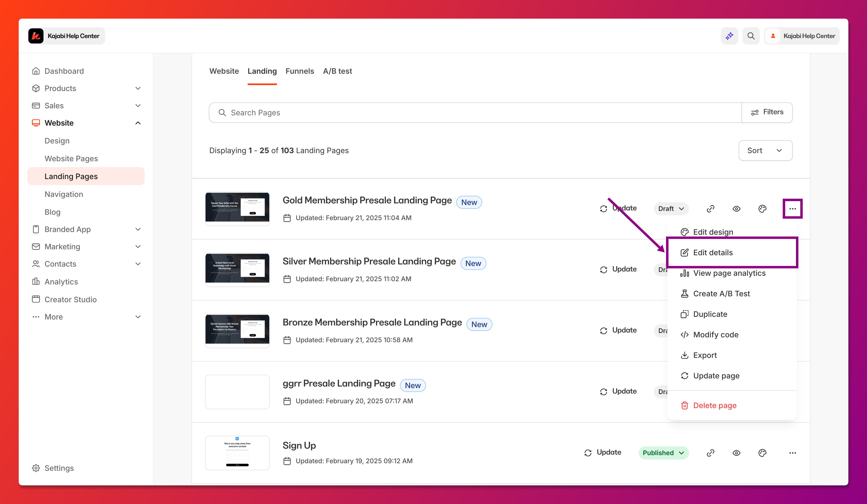Open the AI assistant sparkle icon

[729, 36]
